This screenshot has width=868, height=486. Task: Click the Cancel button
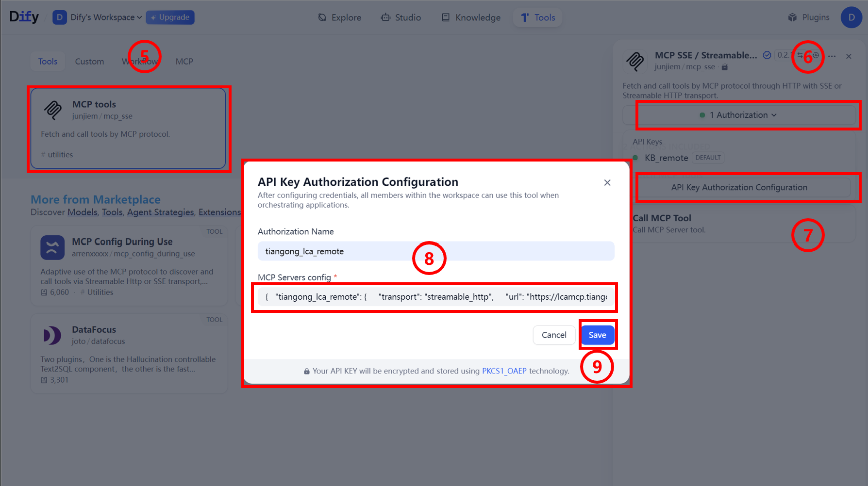[553, 335]
